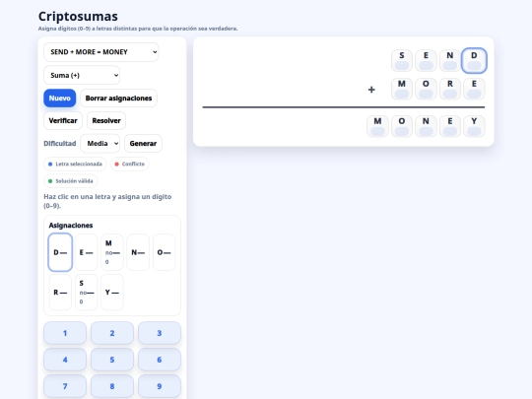Click the Dificultad label

[60, 144]
